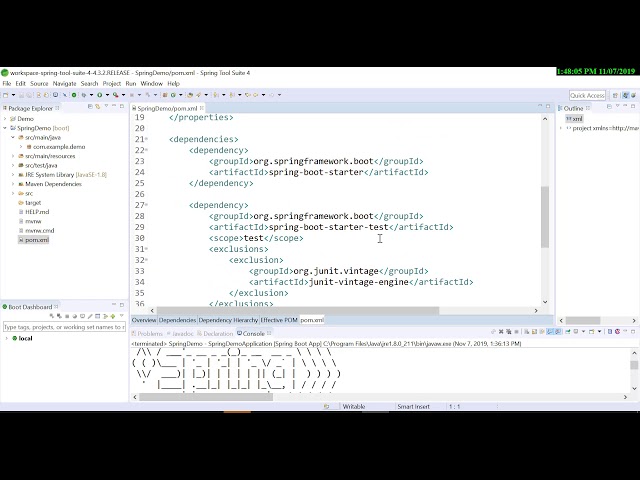Click the New file toolbar icon
Image resolution: width=640 pixels, height=480 pixels.
6,95
